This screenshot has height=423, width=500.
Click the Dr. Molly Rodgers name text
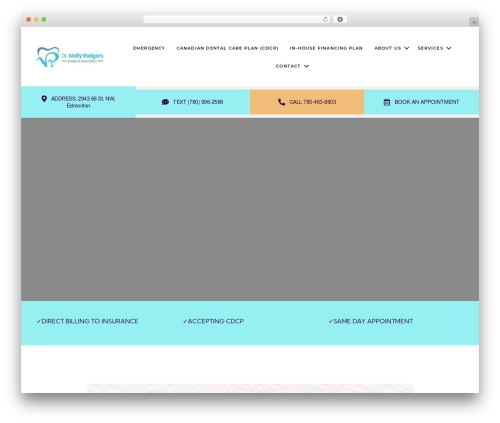point(82,56)
